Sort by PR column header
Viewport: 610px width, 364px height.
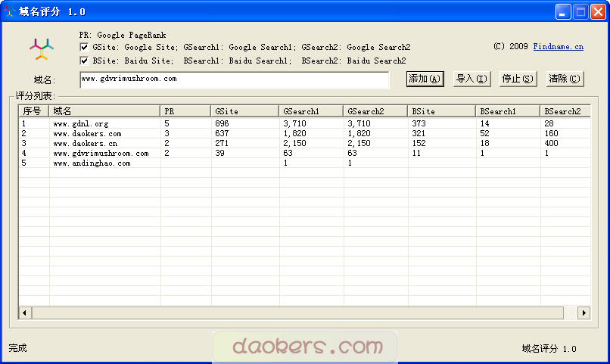point(185,111)
